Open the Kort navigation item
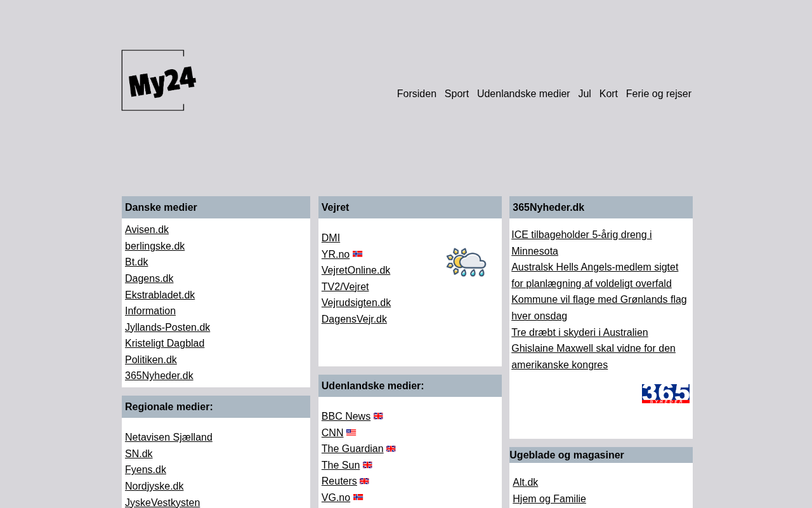Screen dimensions: 812x508 click(608, 94)
